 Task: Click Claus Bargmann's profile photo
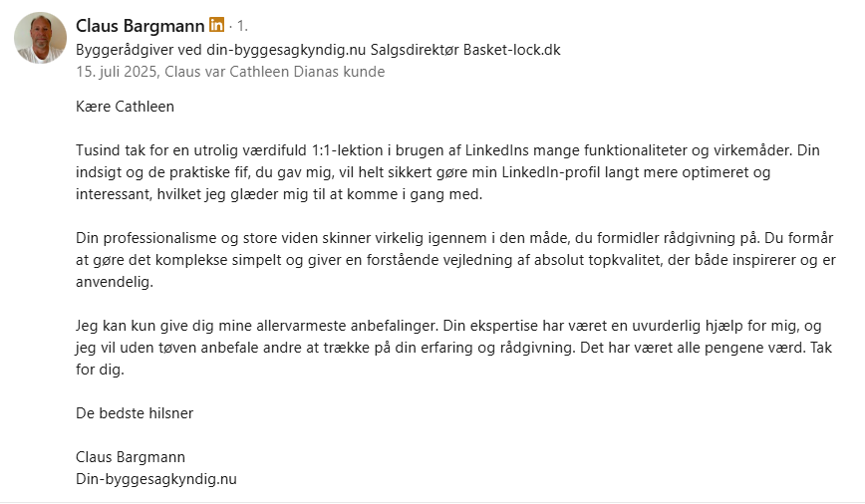(x=41, y=39)
